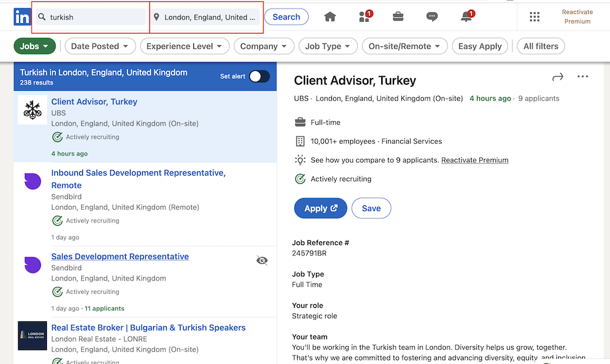Open Client Advisor, Turkey job listing

[94, 101]
